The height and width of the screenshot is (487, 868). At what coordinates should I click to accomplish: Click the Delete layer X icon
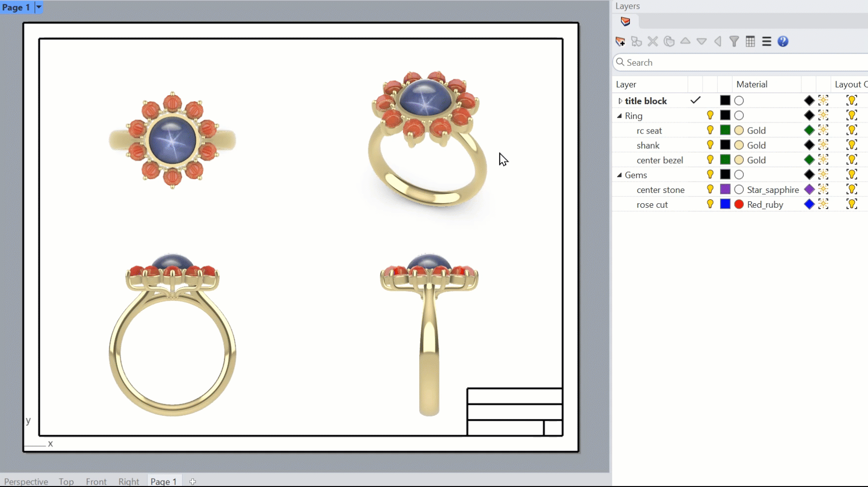(x=652, y=42)
